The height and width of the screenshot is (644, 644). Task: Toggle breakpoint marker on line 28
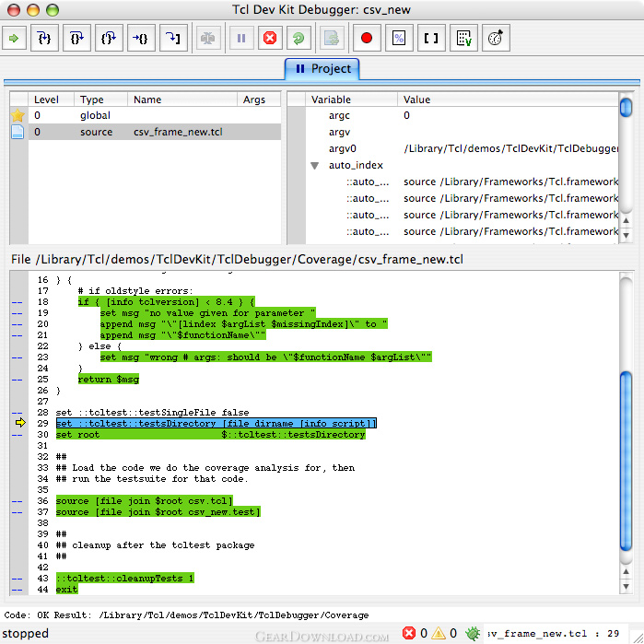tap(17, 413)
